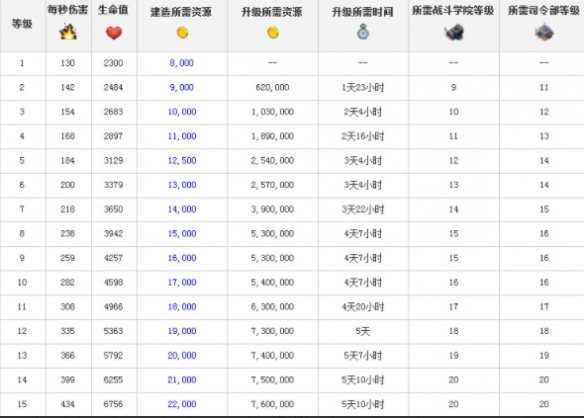The height and width of the screenshot is (418, 584).
Task: Click the 6255 health value
Action: point(113,380)
